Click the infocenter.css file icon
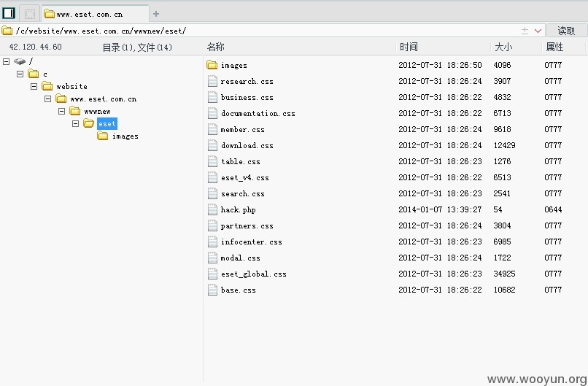This screenshot has width=588, height=386. pos(212,242)
